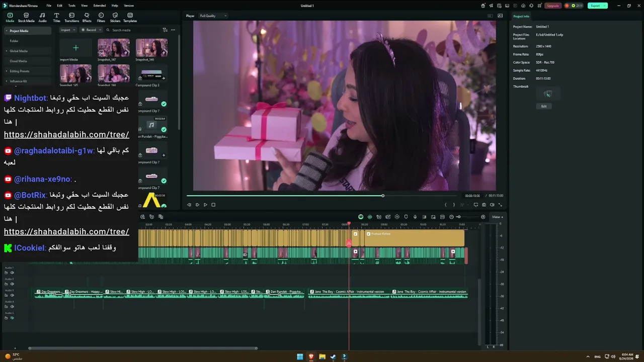
Task: Open the Tools menu
Action: pyautogui.click(x=72, y=6)
